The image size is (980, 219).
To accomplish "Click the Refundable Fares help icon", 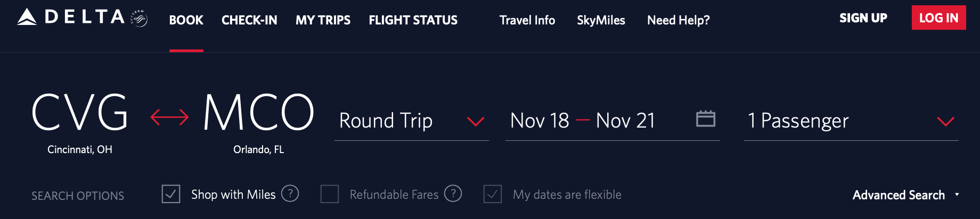I will (453, 193).
